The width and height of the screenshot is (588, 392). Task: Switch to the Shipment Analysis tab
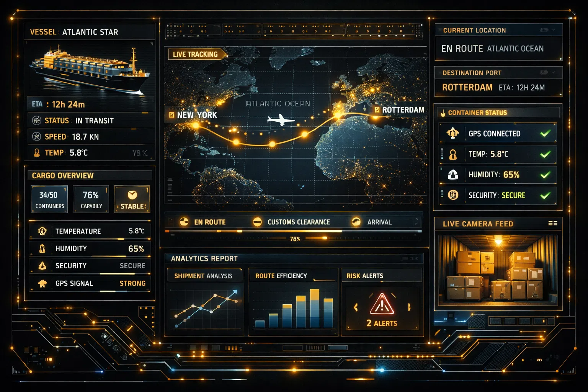[x=204, y=275]
